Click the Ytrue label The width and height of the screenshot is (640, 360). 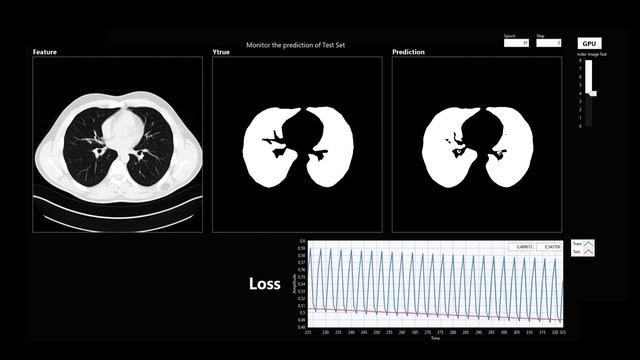221,52
